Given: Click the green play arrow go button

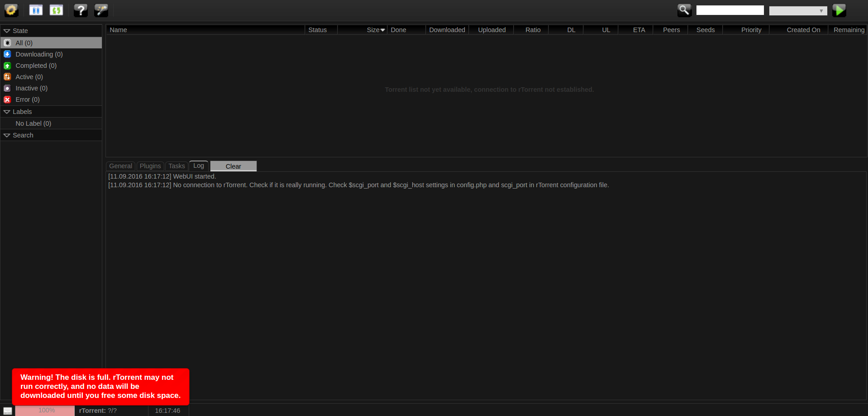Looking at the screenshot, I should tap(839, 10).
